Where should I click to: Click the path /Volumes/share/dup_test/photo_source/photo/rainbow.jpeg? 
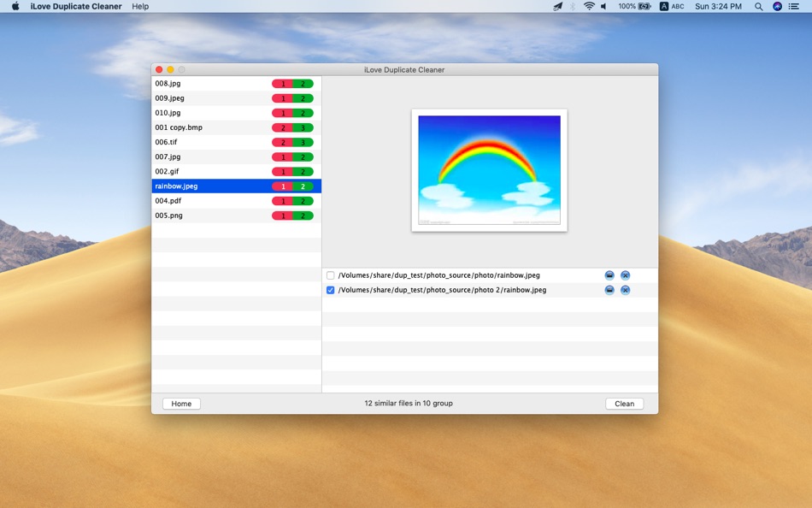tap(439, 275)
